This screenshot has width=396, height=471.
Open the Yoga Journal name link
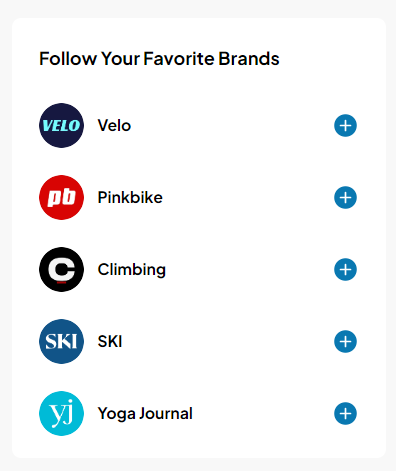click(145, 414)
